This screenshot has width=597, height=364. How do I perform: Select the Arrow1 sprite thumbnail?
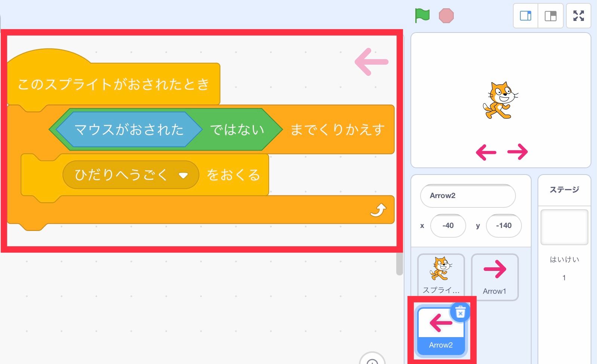pyautogui.click(x=495, y=277)
